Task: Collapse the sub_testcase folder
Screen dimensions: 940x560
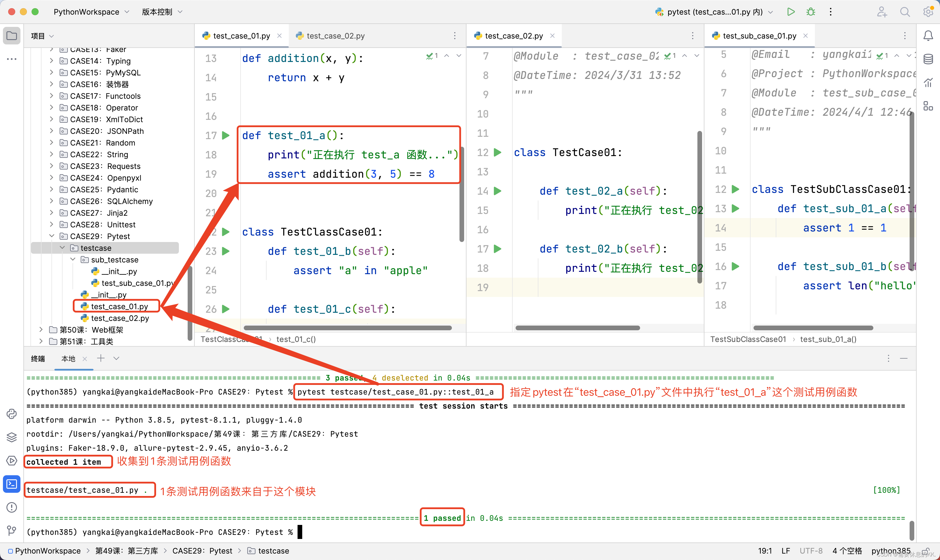Action: [73, 259]
